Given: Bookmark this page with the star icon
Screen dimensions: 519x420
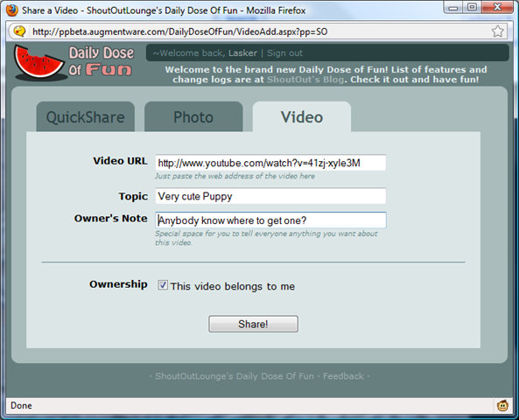Looking at the screenshot, I should [497, 31].
